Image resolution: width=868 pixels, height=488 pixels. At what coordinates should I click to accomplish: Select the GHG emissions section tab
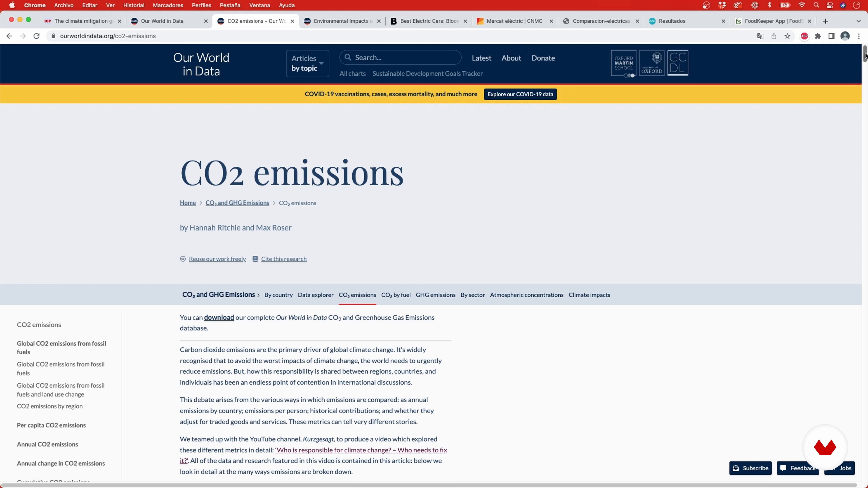tap(435, 295)
